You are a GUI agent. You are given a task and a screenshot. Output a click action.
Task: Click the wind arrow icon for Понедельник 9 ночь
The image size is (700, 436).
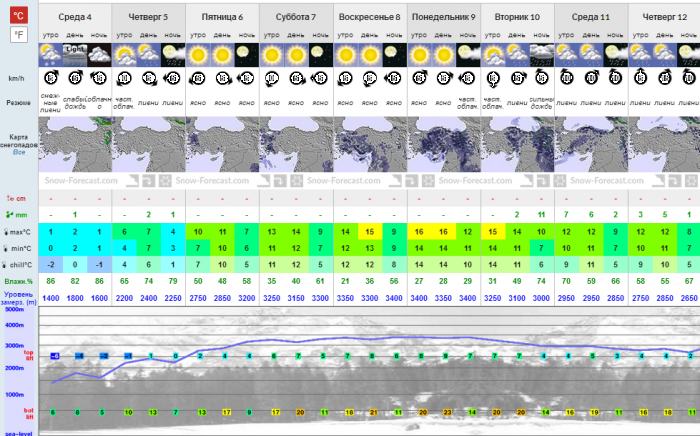point(467,79)
